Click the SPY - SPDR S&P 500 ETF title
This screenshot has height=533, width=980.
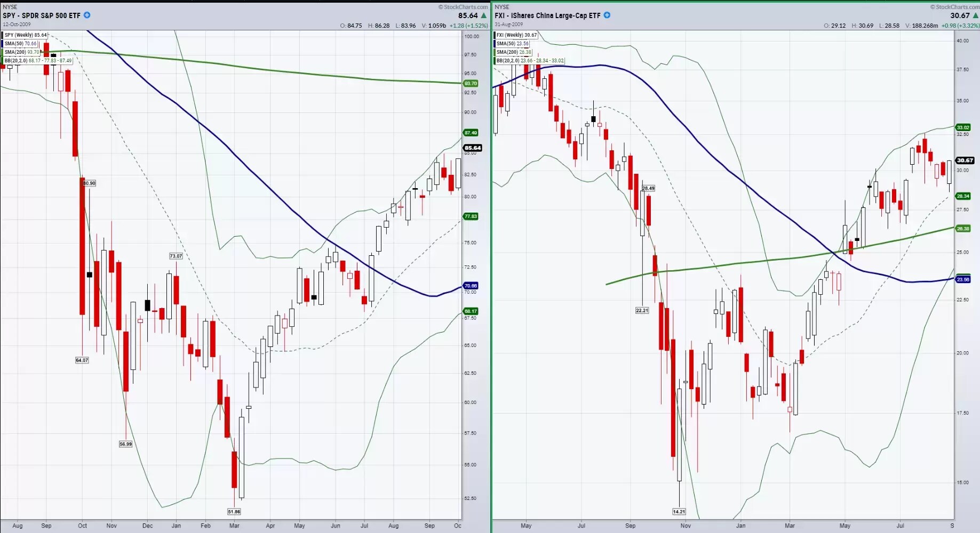[x=42, y=15]
